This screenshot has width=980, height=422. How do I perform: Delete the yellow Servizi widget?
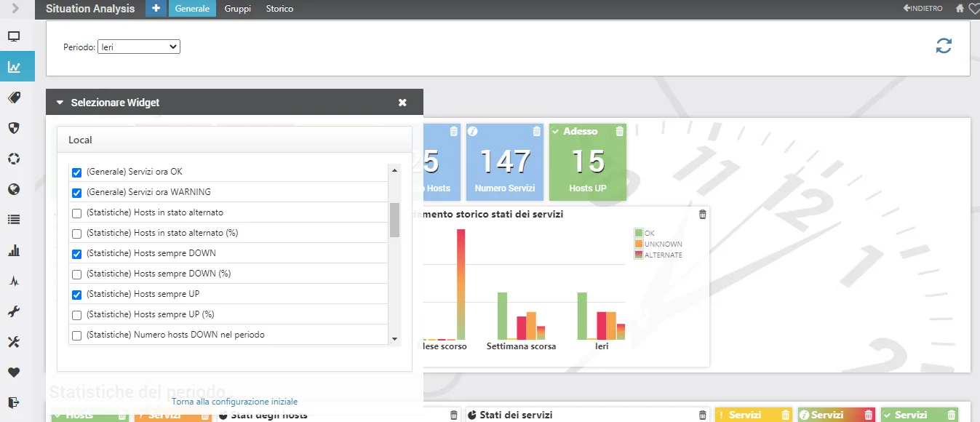point(786,415)
